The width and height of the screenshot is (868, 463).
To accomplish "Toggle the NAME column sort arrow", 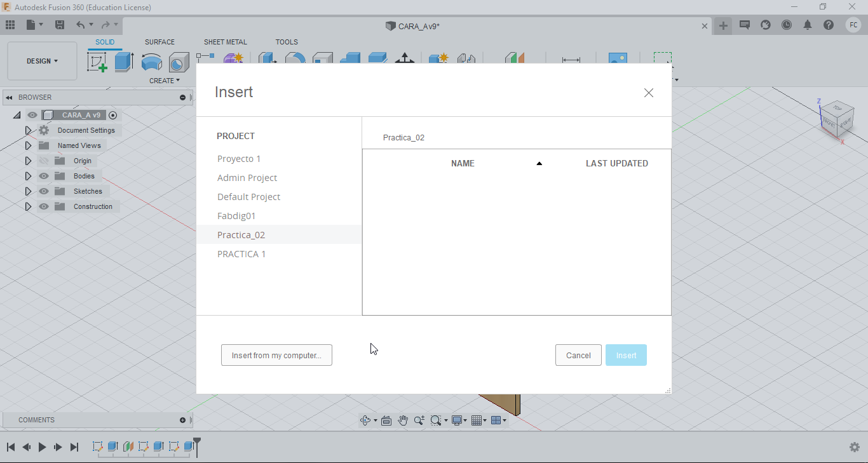I will coord(539,163).
